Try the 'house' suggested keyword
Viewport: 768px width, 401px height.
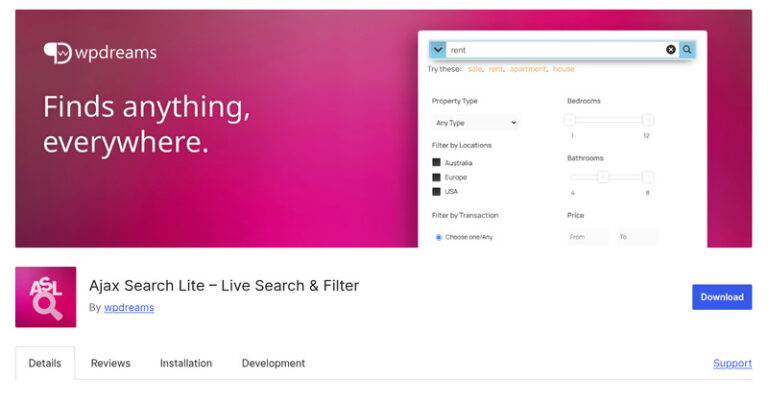click(x=564, y=69)
